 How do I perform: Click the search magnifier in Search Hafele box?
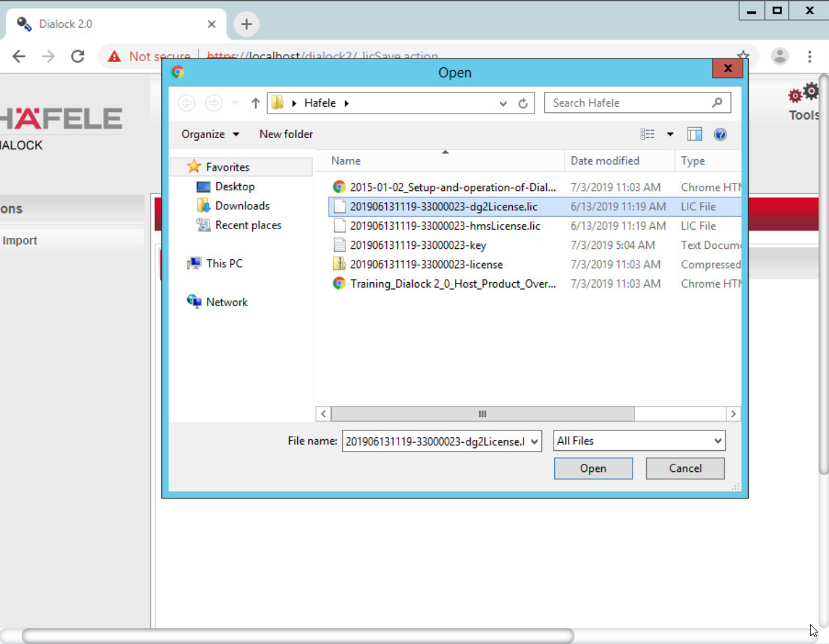coord(717,103)
